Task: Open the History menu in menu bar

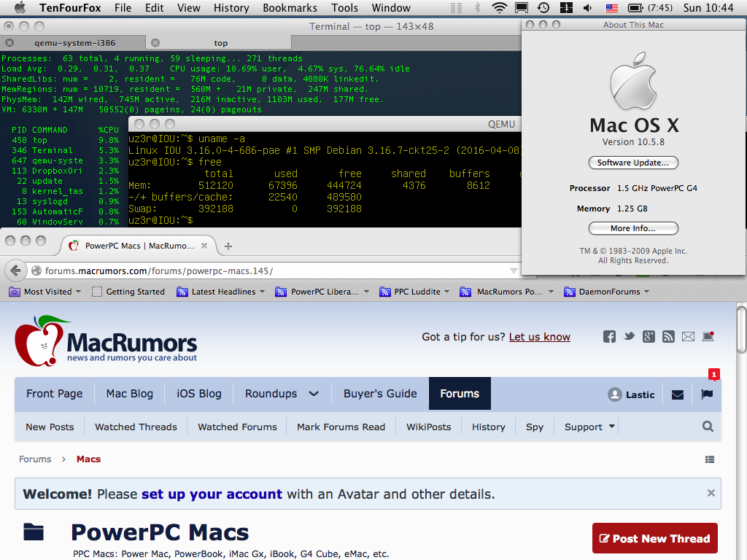Action: point(231,7)
